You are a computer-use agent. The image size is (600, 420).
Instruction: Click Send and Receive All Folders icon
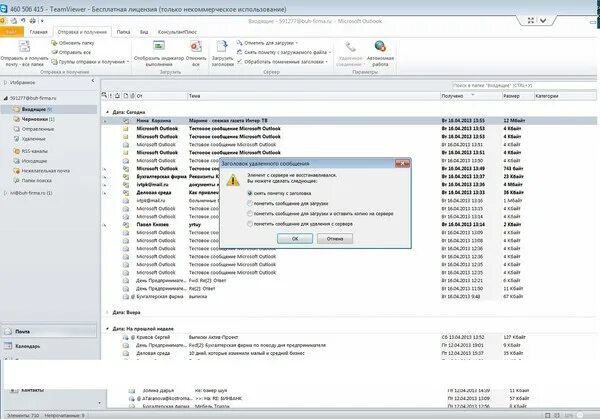[x=24, y=46]
